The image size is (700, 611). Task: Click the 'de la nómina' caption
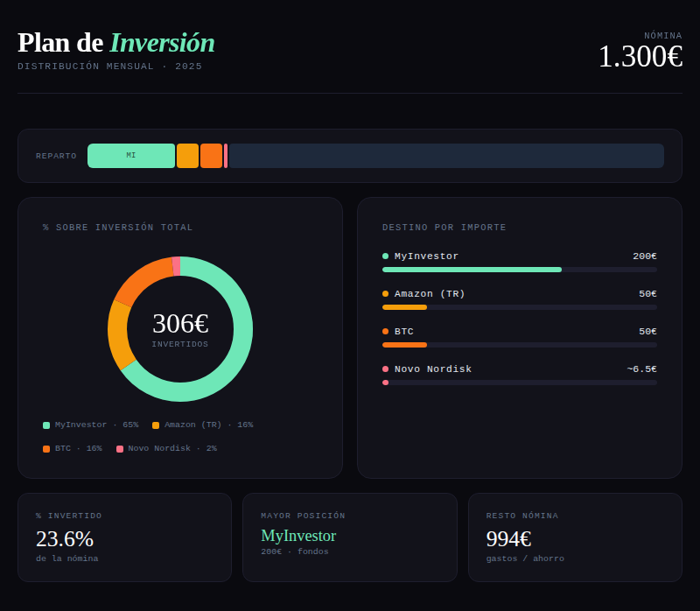pos(67,558)
